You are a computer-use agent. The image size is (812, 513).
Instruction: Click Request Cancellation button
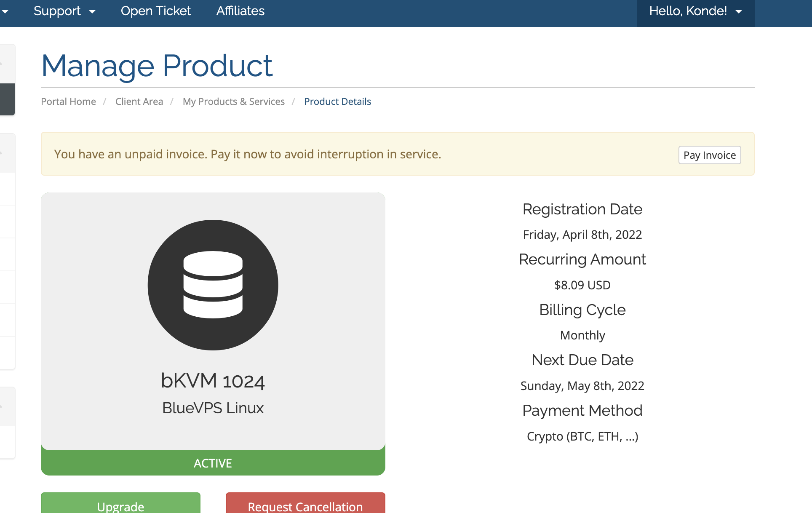(x=305, y=503)
